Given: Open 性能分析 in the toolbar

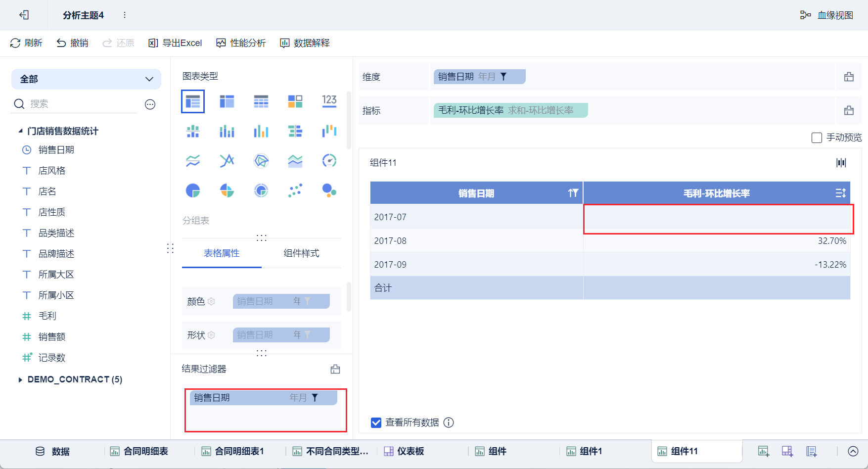Looking at the screenshot, I should tap(241, 43).
